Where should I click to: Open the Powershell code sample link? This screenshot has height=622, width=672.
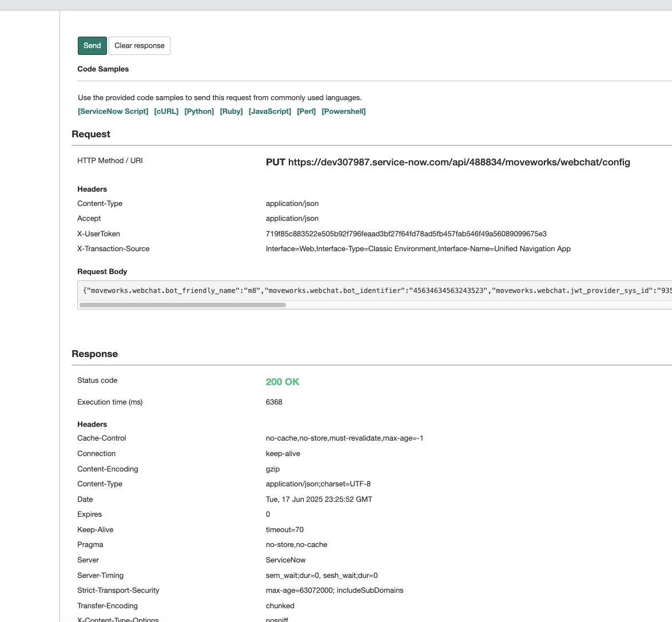(344, 112)
